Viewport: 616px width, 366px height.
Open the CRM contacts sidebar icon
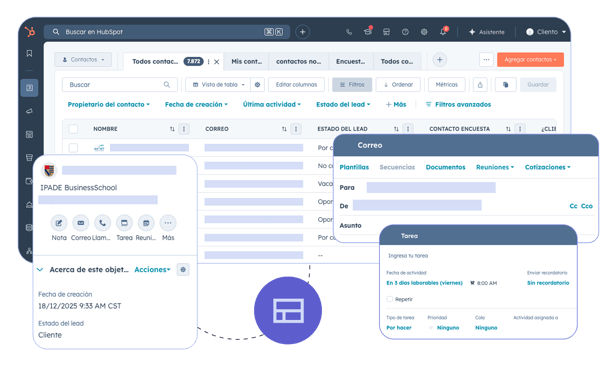(x=29, y=88)
